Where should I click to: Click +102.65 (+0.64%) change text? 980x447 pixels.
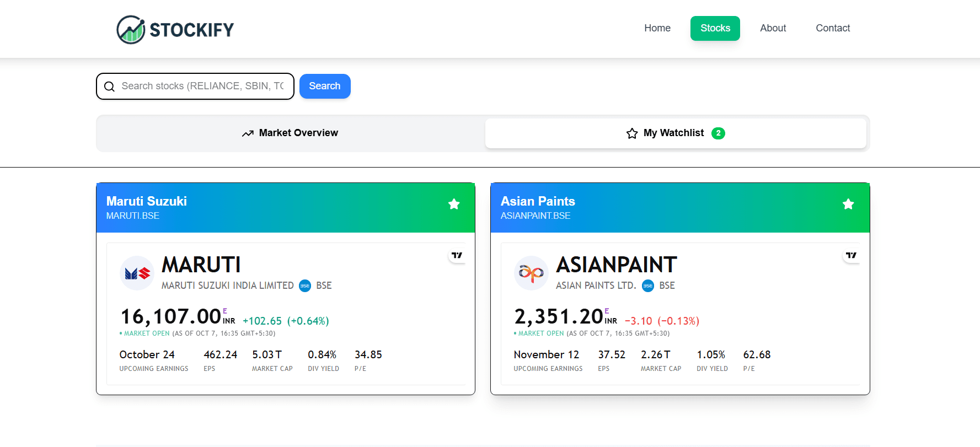pos(286,321)
